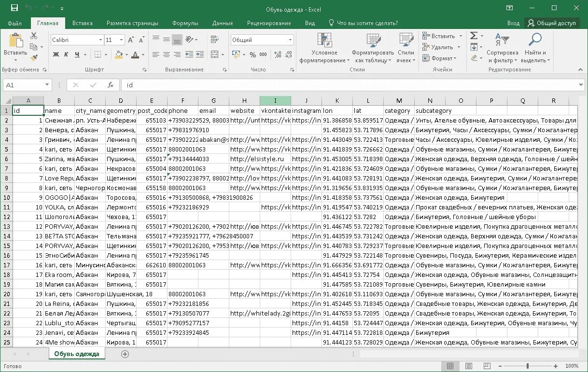Click Вставить button in Ячейки group
This screenshot has width=588, height=372.
442,36
